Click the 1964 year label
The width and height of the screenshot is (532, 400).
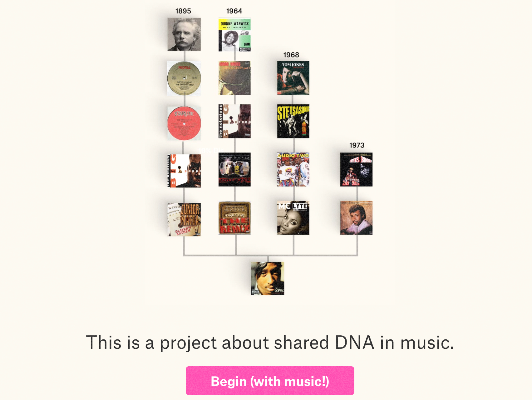pyautogui.click(x=234, y=11)
